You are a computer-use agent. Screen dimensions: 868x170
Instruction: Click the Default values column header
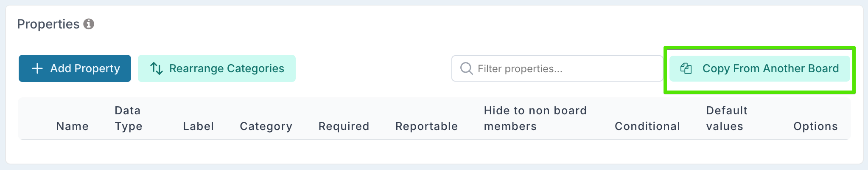(726, 119)
